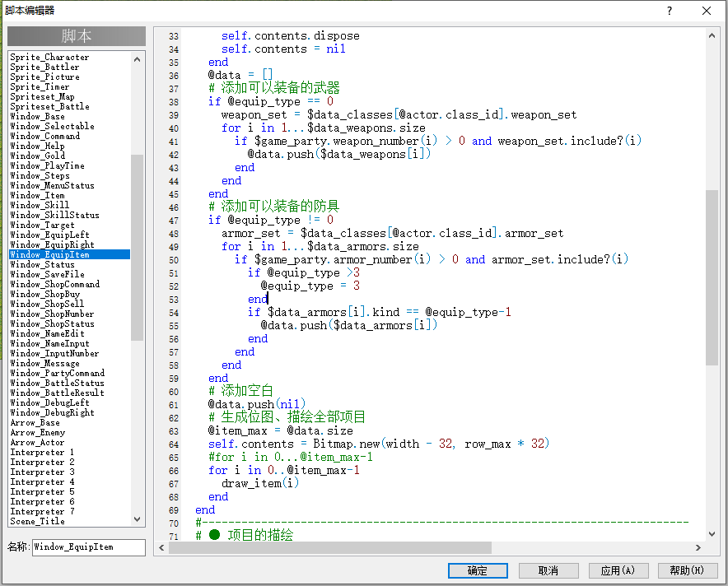Click the horizontal scroll-right arrow
This screenshot has height=586, width=728.
pos(698,547)
